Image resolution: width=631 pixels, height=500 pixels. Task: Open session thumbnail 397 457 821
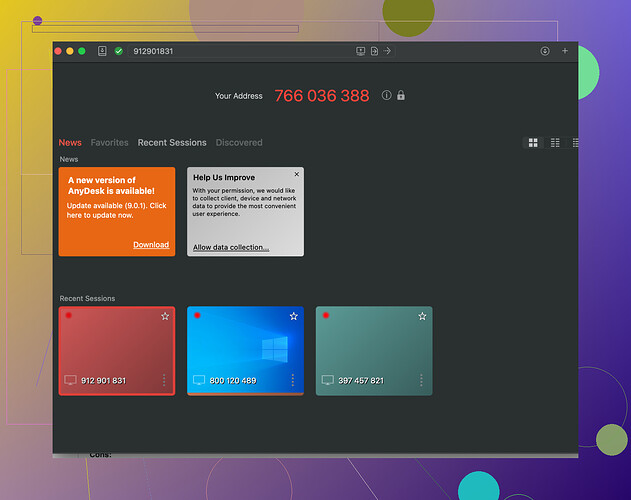pos(374,351)
